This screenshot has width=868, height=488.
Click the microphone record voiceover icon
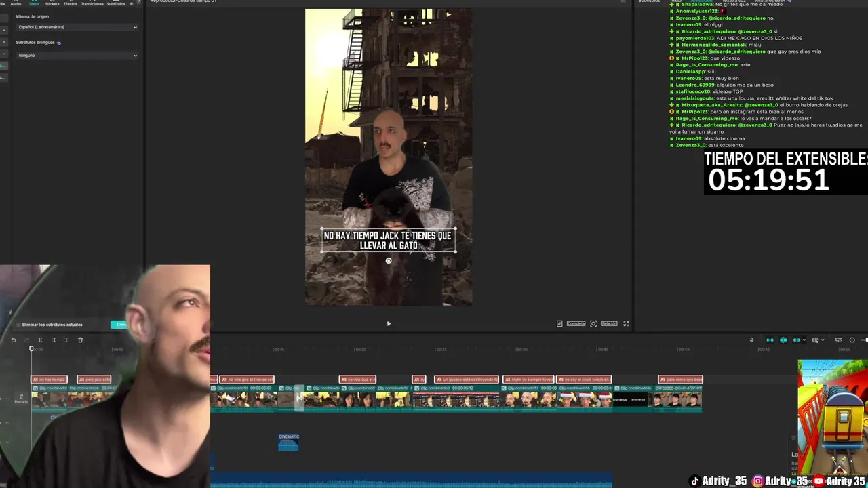click(751, 340)
